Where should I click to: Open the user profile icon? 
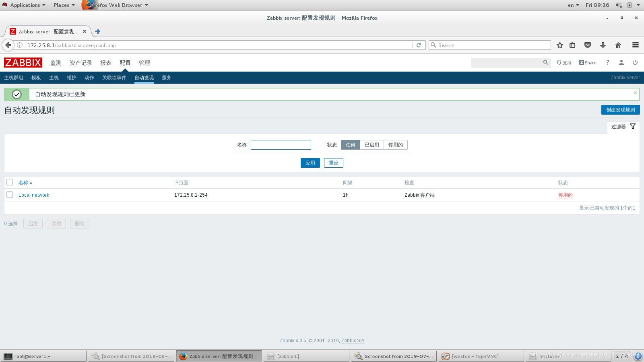(x=621, y=62)
